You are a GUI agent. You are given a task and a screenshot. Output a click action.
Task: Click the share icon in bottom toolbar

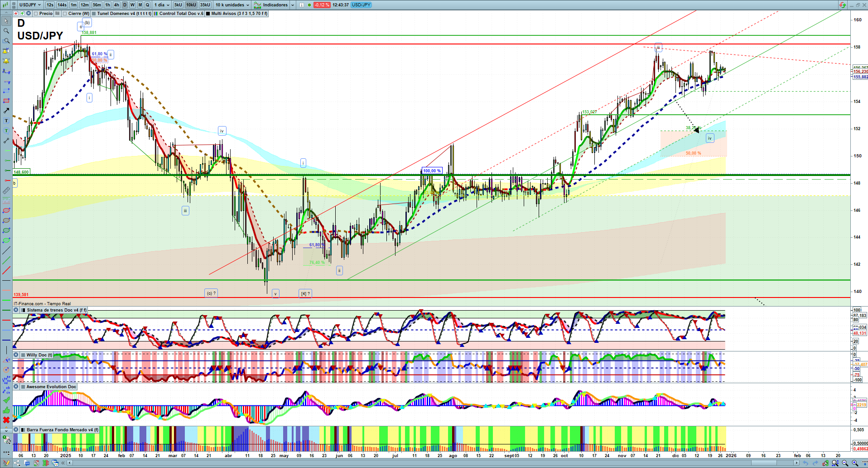click(17, 463)
